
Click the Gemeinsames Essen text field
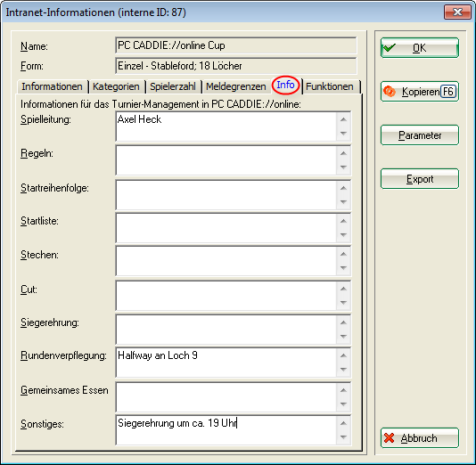pyautogui.click(x=226, y=397)
